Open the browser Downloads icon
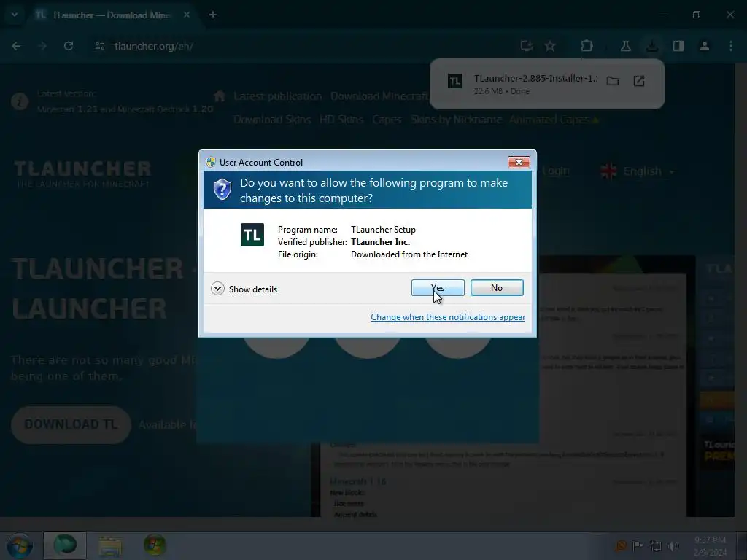This screenshot has height=560, width=747. point(651,46)
